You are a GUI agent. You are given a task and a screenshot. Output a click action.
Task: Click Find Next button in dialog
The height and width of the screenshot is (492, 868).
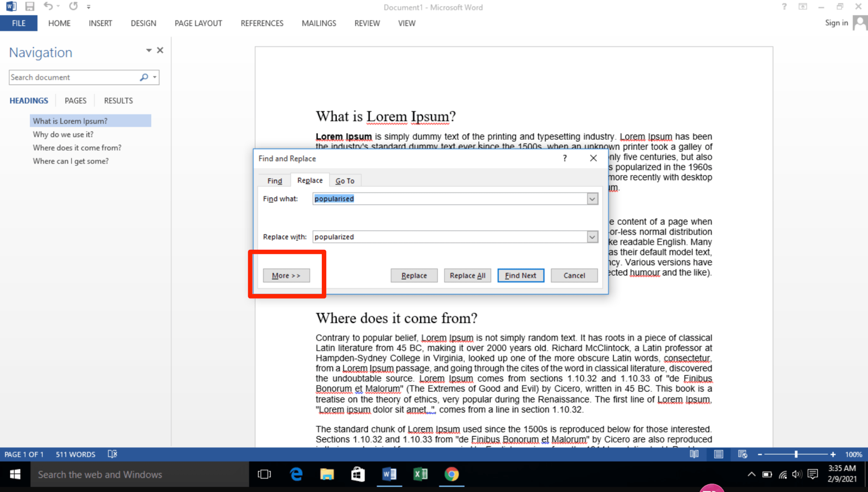coord(521,275)
